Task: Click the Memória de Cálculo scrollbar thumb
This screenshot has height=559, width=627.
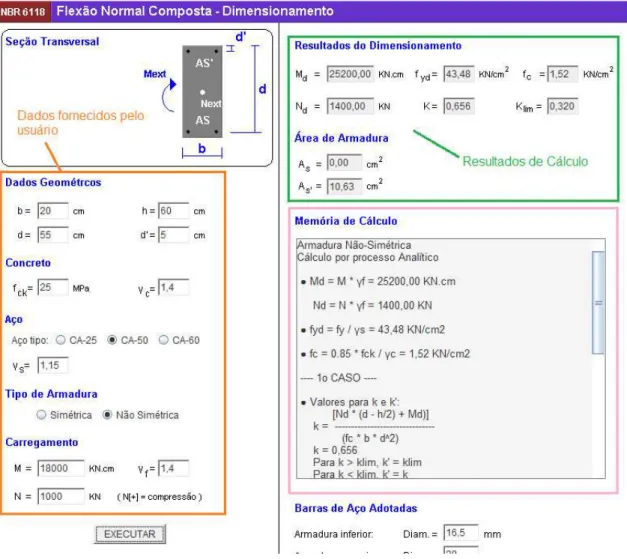Action: point(598,303)
